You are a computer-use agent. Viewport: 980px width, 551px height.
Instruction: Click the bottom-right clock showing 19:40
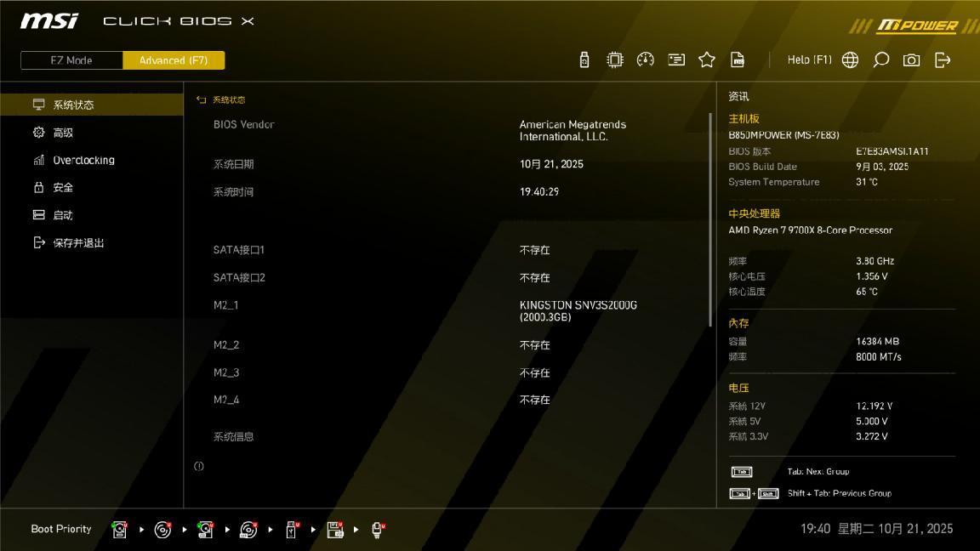pos(816,529)
